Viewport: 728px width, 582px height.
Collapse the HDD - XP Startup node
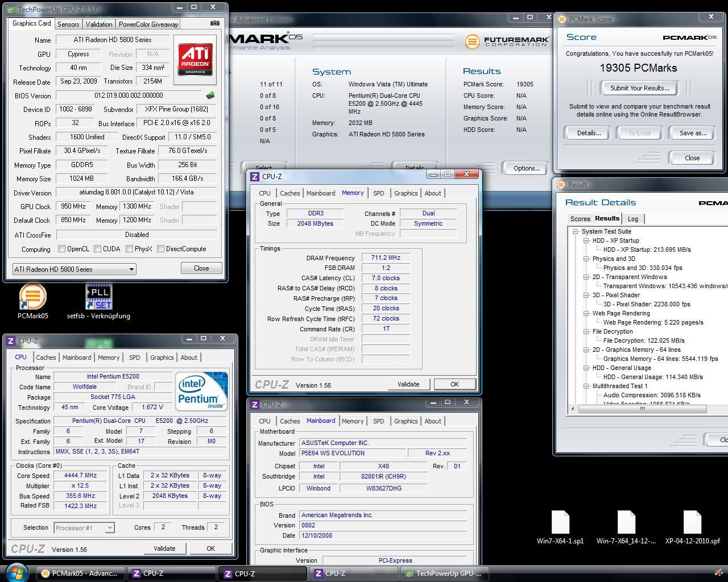pos(586,240)
